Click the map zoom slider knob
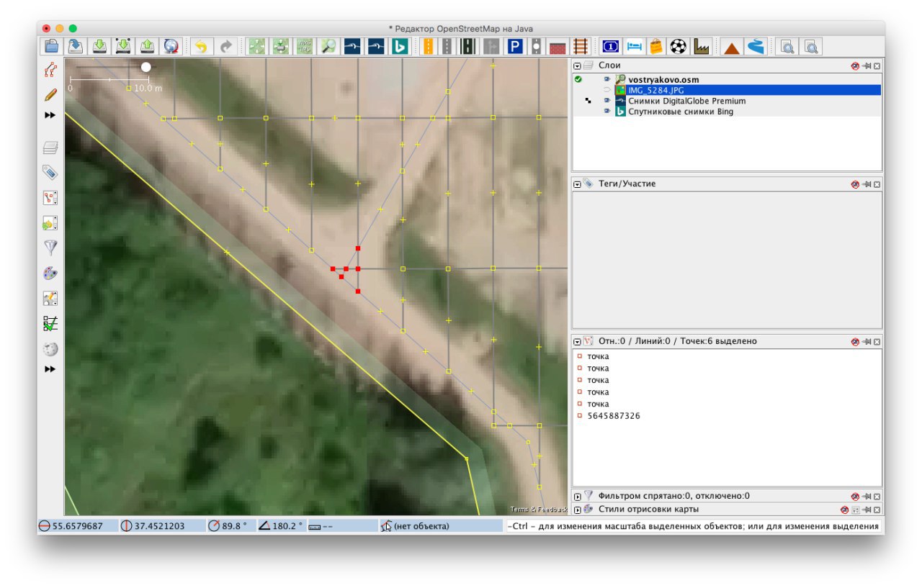The image size is (922, 588). [146, 67]
